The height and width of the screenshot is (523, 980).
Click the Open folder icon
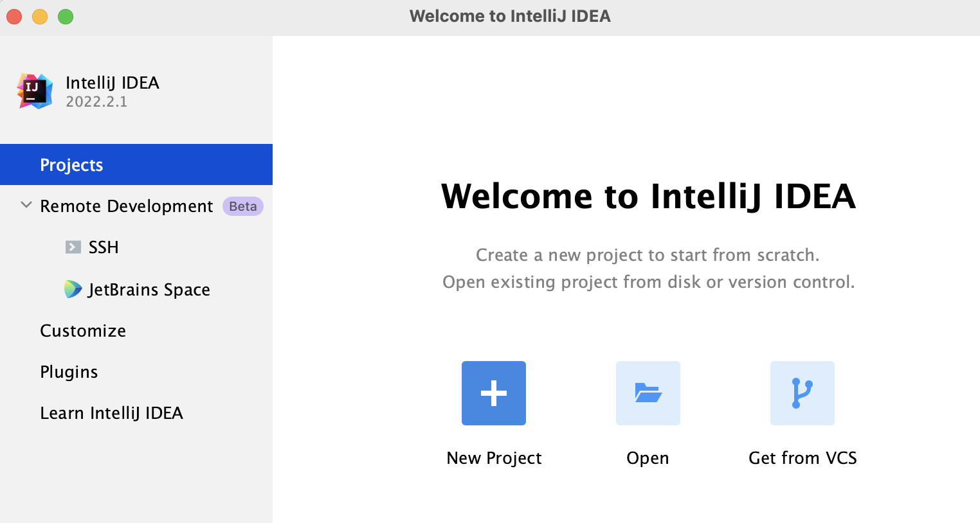(648, 393)
